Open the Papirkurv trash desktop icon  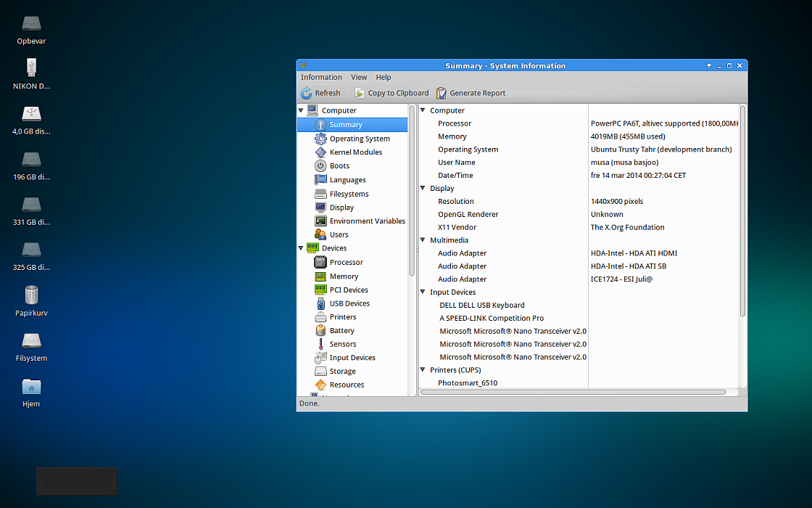[31, 295]
